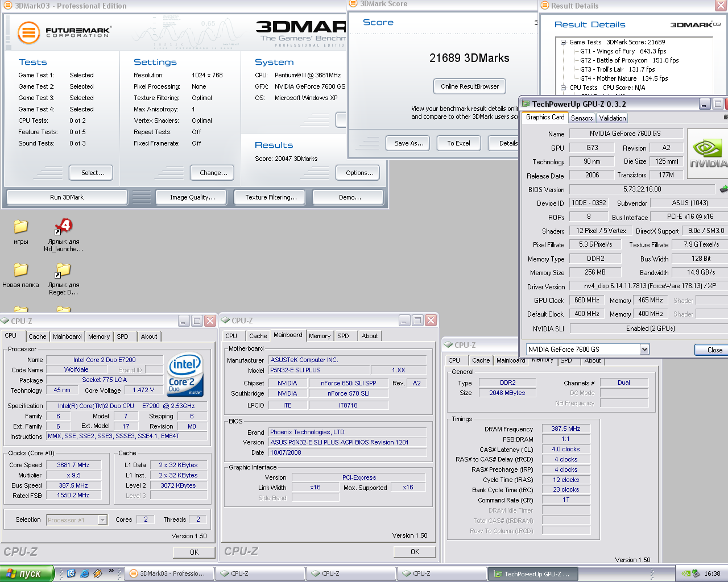This screenshot has width=728, height=582.
Task: Open the Processor #1 selection dropdown
Action: coord(102,519)
